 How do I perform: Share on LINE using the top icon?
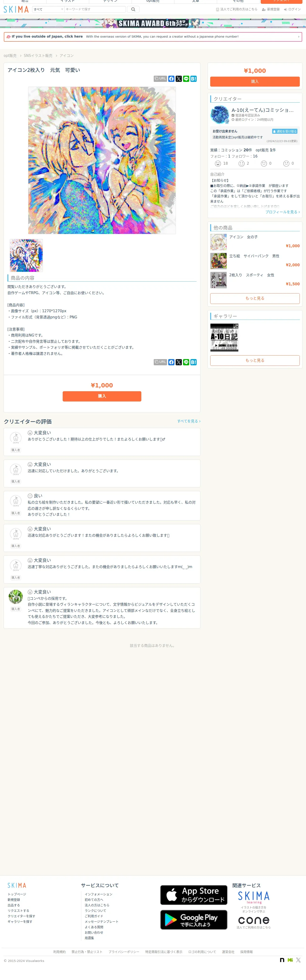(186, 79)
